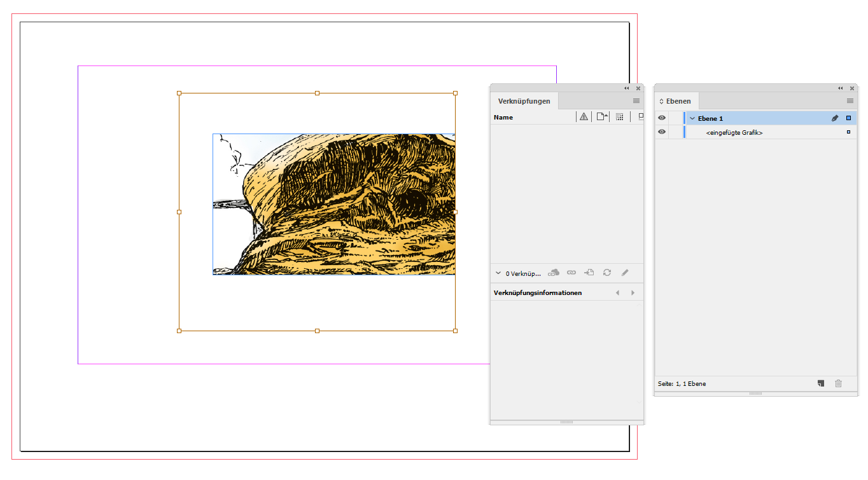Screen dimensions: 868x480
Task: Click the page column icon in Verknüpfungen header
Action: pyautogui.click(x=601, y=117)
